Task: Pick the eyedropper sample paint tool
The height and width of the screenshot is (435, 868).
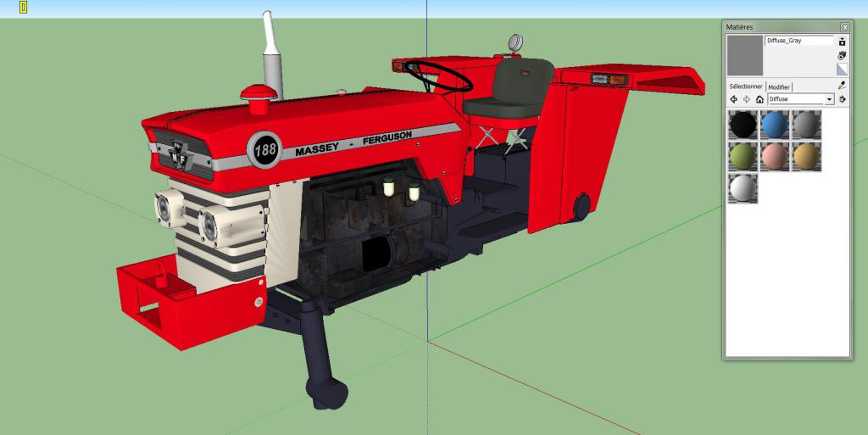Action: (842, 86)
